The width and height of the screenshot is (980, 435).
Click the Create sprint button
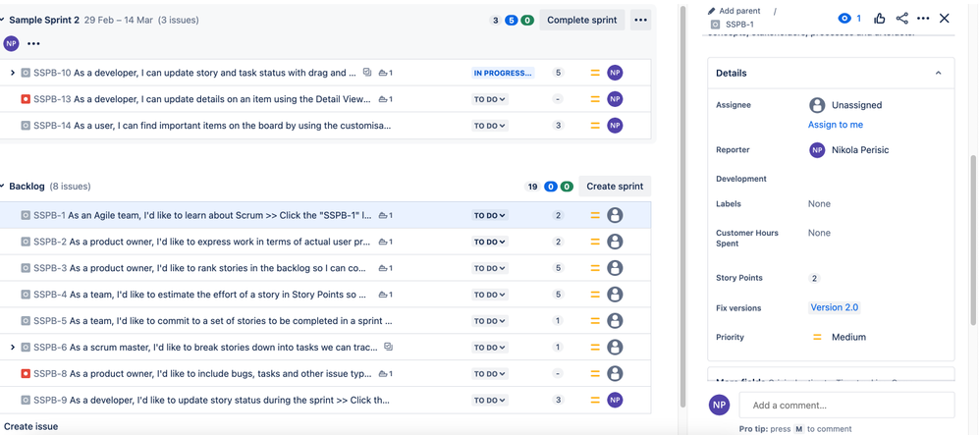point(615,187)
